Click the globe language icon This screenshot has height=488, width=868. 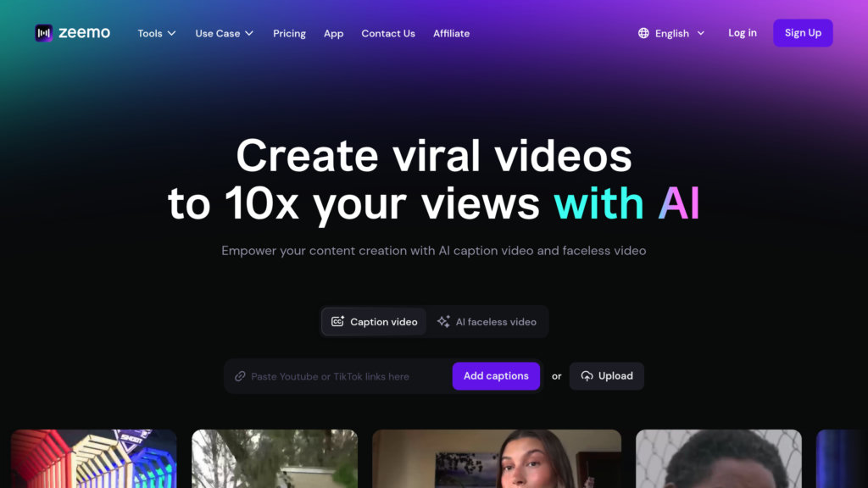pos(643,33)
